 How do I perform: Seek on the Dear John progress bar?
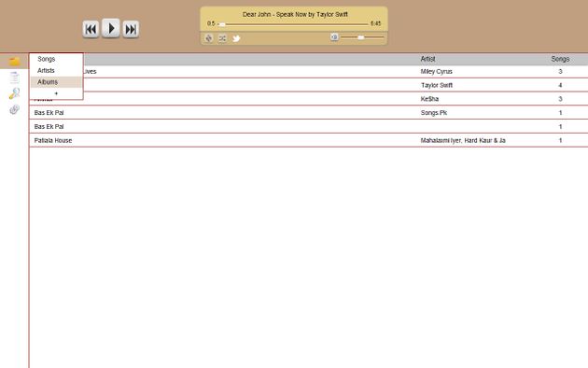click(x=293, y=24)
